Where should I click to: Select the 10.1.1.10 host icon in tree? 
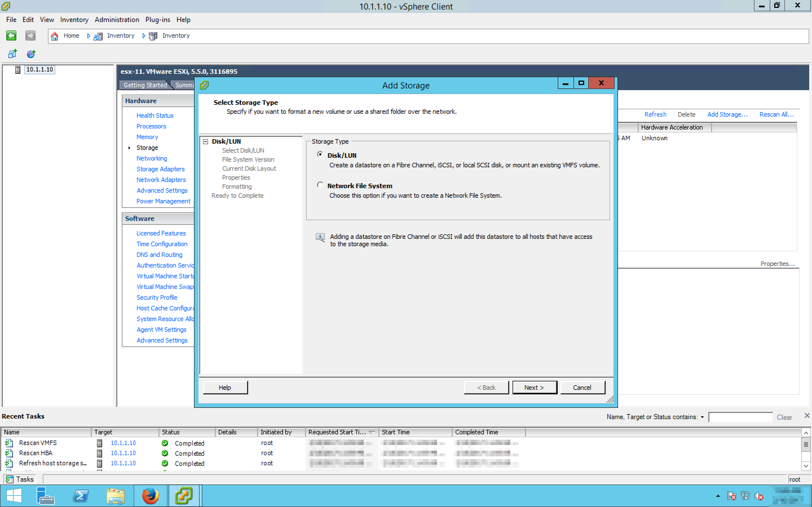pyautogui.click(x=18, y=70)
